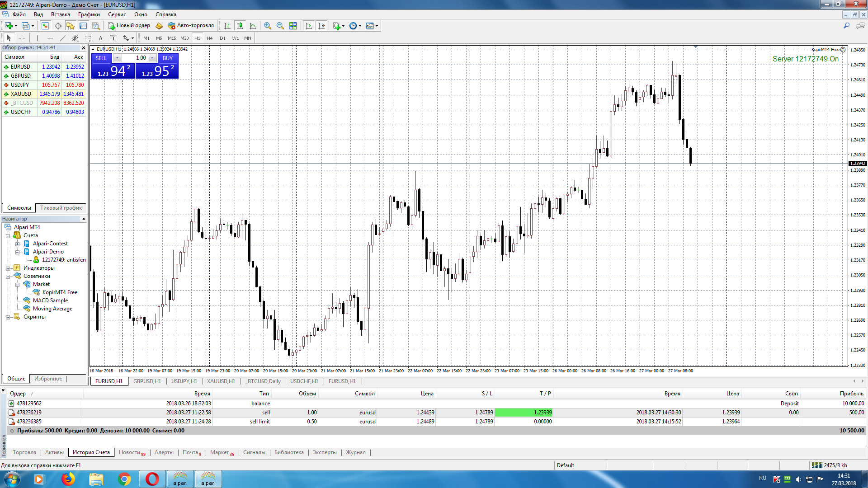Click the New Order (Новый ордер) button
The height and width of the screenshot is (488, 868).
[129, 26]
